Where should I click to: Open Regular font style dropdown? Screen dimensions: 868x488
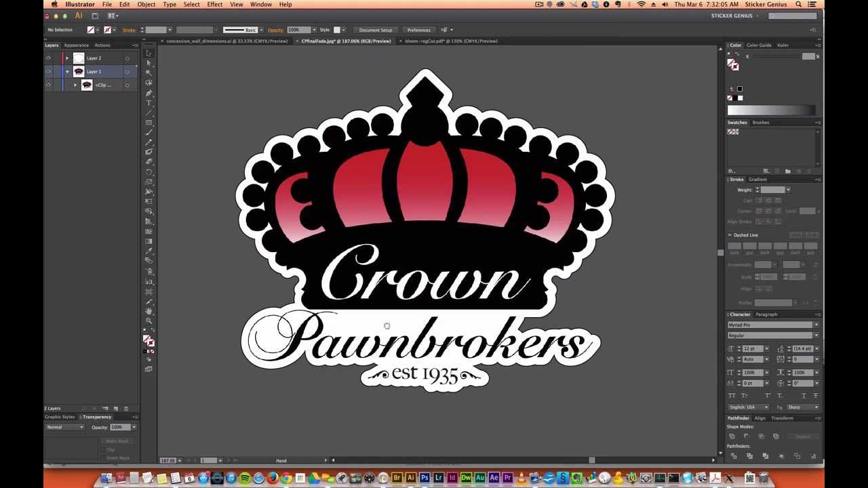tap(816, 335)
